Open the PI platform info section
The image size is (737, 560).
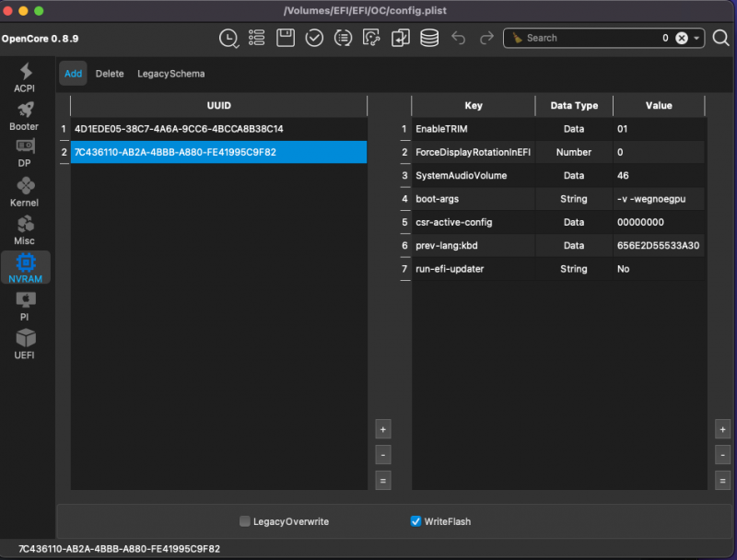pos(25,305)
